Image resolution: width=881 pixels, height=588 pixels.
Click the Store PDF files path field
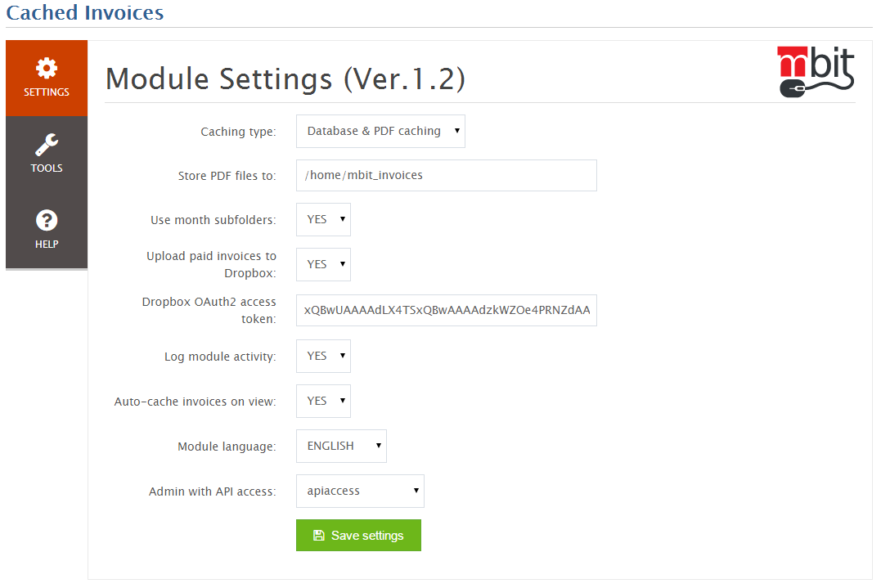click(446, 175)
